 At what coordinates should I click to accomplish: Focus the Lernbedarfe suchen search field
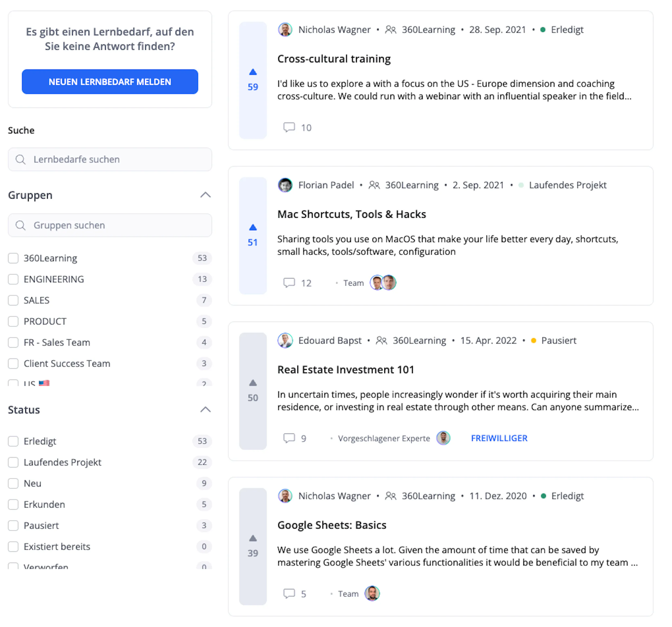(x=110, y=159)
